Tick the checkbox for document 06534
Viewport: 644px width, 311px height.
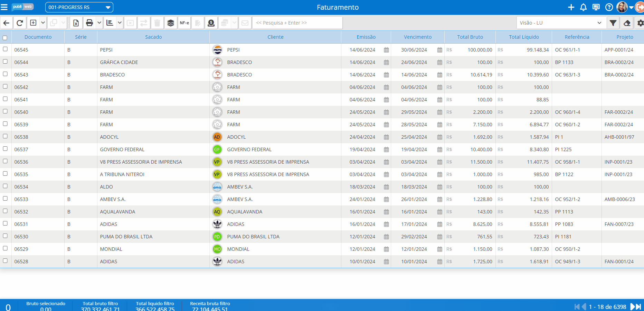(5, 186)
